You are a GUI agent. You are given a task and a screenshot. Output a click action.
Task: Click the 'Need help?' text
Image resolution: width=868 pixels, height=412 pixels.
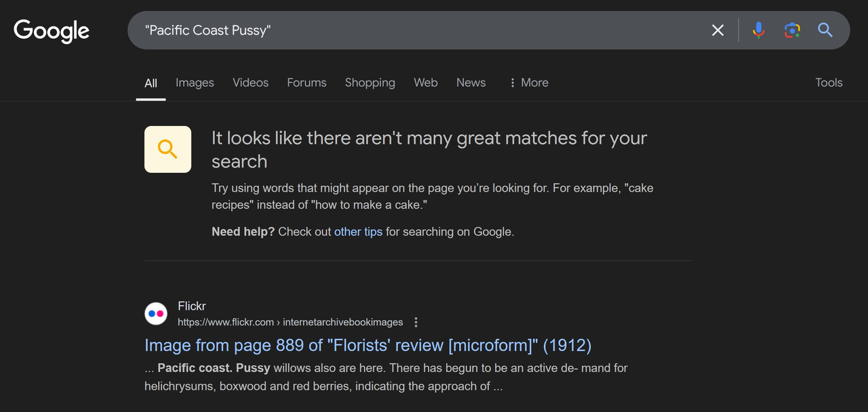pos(243,232)
